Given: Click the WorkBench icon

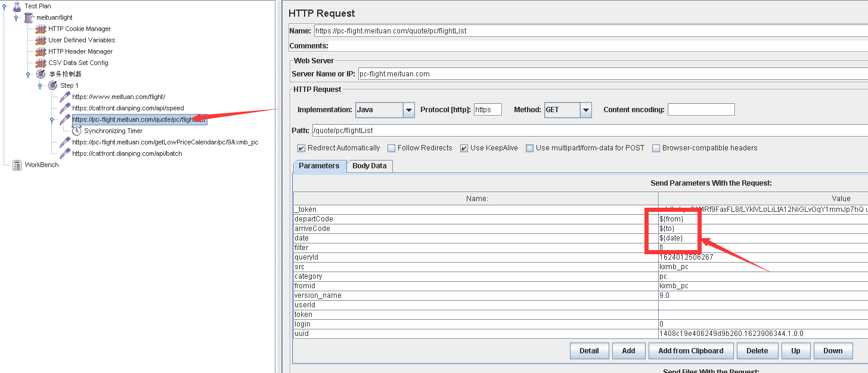Looking at the screenshot, I should (x=17, y=165).
